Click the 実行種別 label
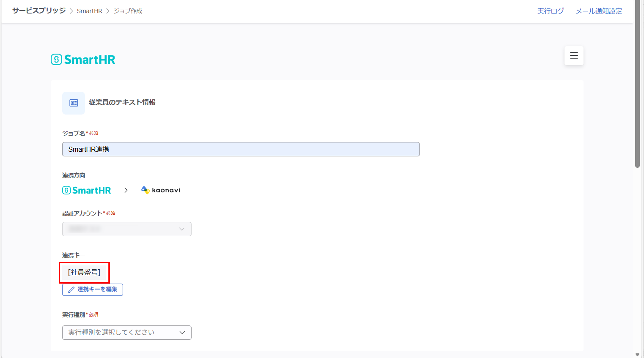Screen dimensions: 644x358 (x=73, y=315)
